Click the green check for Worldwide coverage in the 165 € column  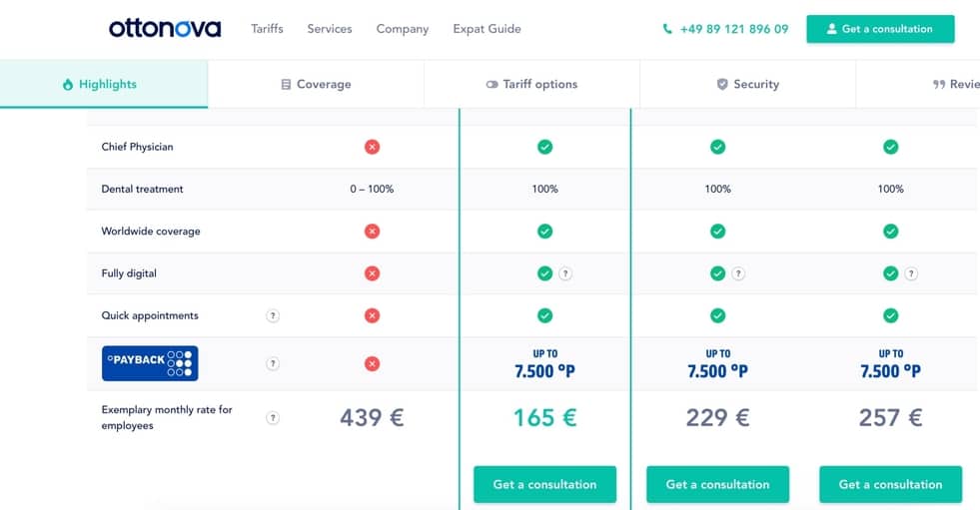544,231
